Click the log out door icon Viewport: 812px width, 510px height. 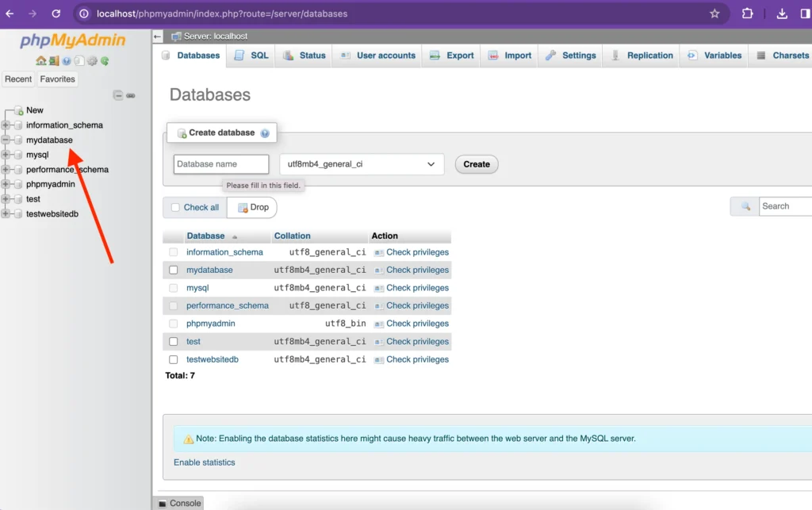(54, 60)
